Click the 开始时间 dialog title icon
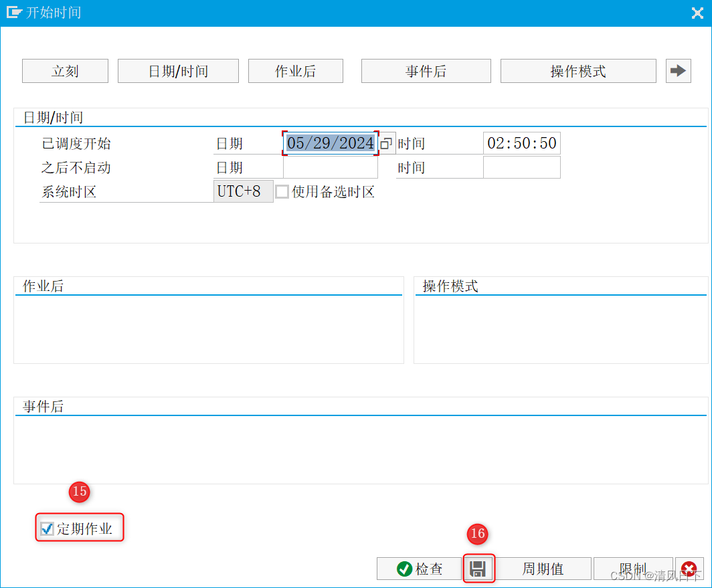This screenshot has width=712, height=588. [x=12, y=12]
